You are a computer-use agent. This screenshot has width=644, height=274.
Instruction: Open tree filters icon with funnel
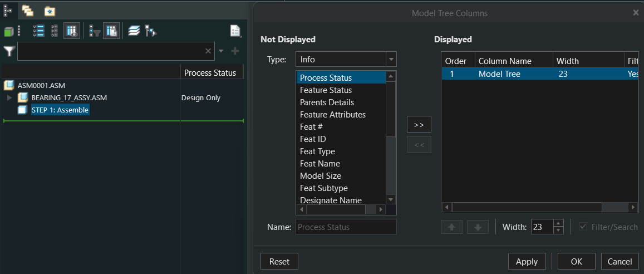click(95, 31)
